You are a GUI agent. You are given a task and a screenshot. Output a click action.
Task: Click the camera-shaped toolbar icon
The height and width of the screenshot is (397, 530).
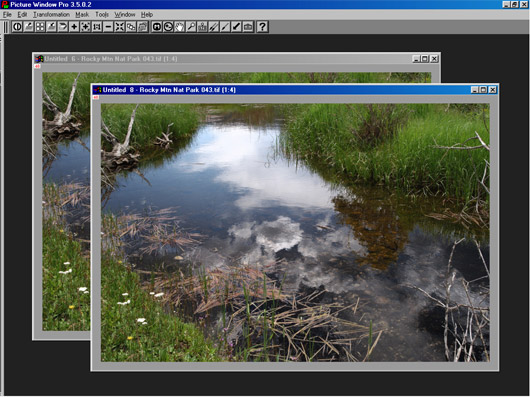click(x=248, y=27)
